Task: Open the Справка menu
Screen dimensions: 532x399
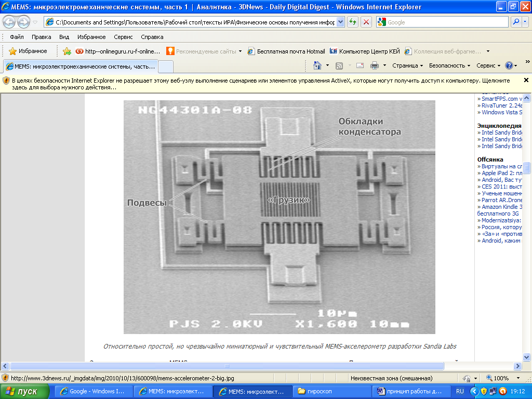Action: (152, 37)
